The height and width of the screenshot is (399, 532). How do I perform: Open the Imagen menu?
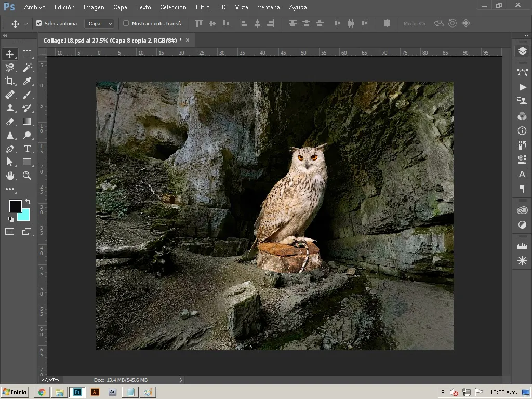[x=94, y=7]
